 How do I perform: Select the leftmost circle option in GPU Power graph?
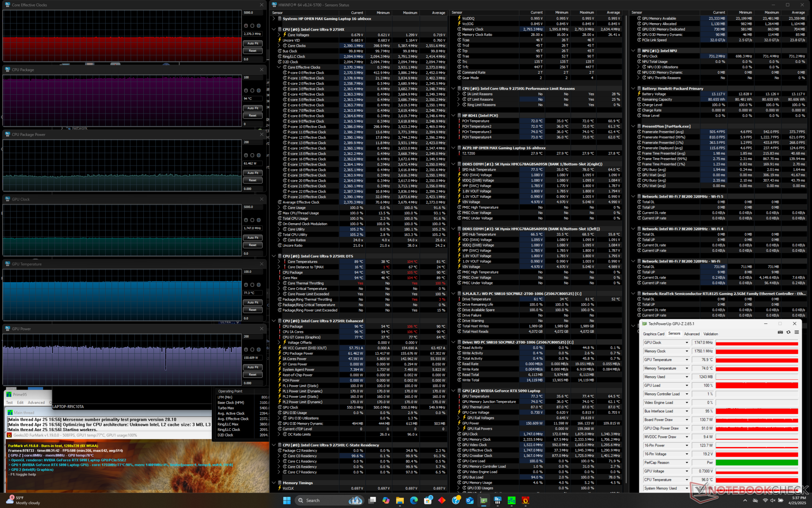pos(246,350)
